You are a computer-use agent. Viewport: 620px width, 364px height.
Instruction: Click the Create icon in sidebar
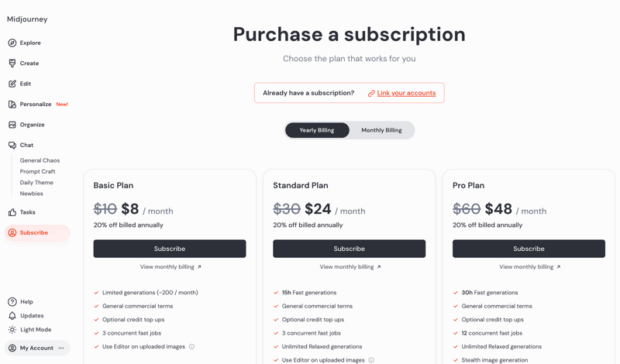[12, 64]
